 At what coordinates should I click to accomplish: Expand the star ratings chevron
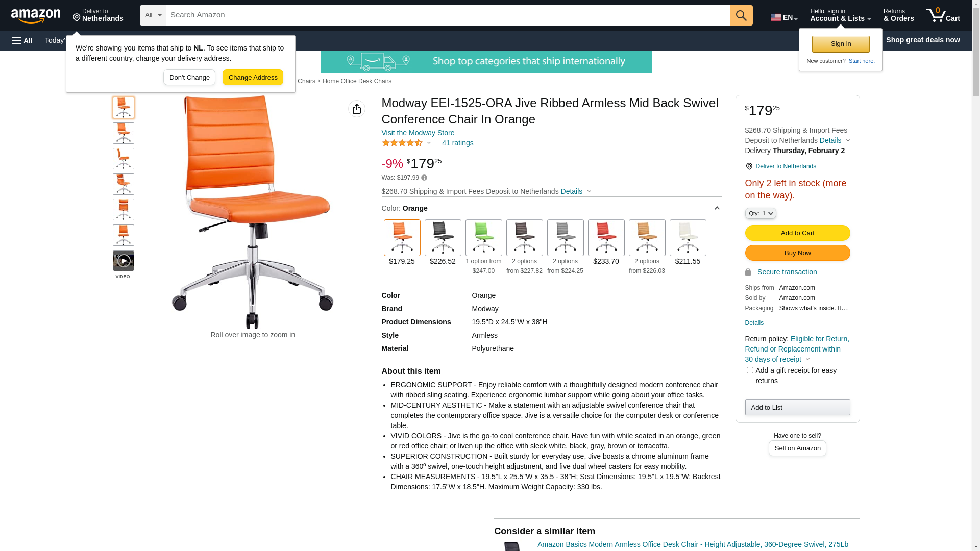click(429, 143)
